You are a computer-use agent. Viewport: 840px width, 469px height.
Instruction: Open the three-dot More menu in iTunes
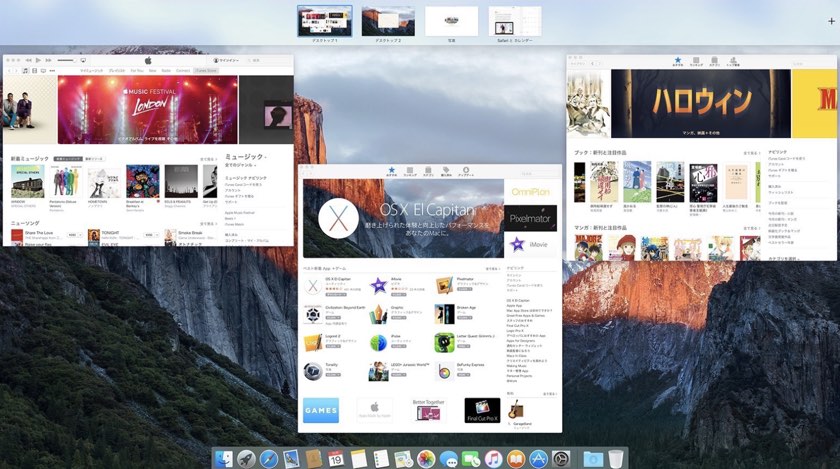52,71
